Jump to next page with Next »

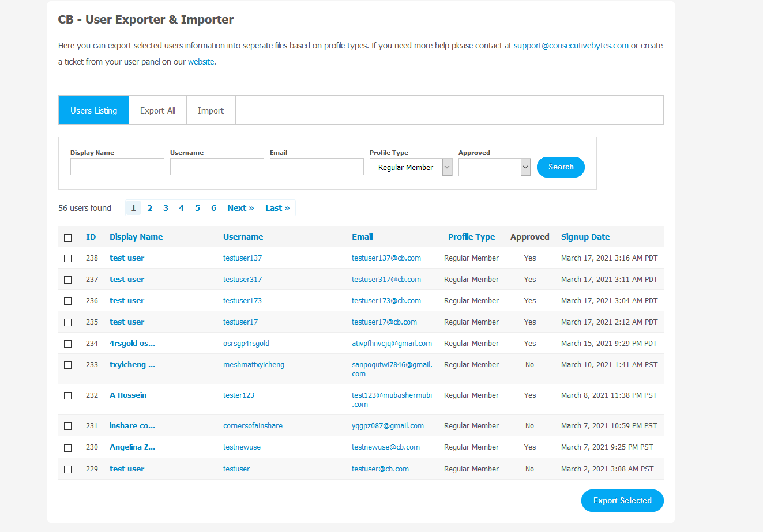(x=240, y=208)
